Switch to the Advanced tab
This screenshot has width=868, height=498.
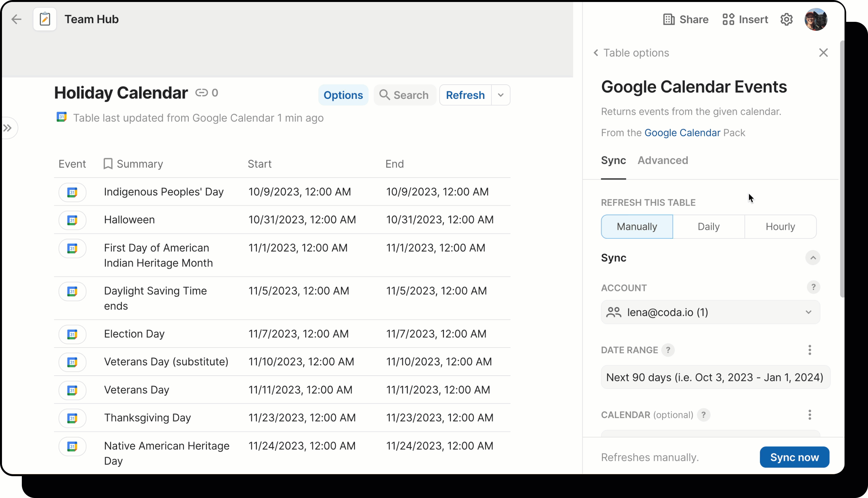tap(662, 160)
